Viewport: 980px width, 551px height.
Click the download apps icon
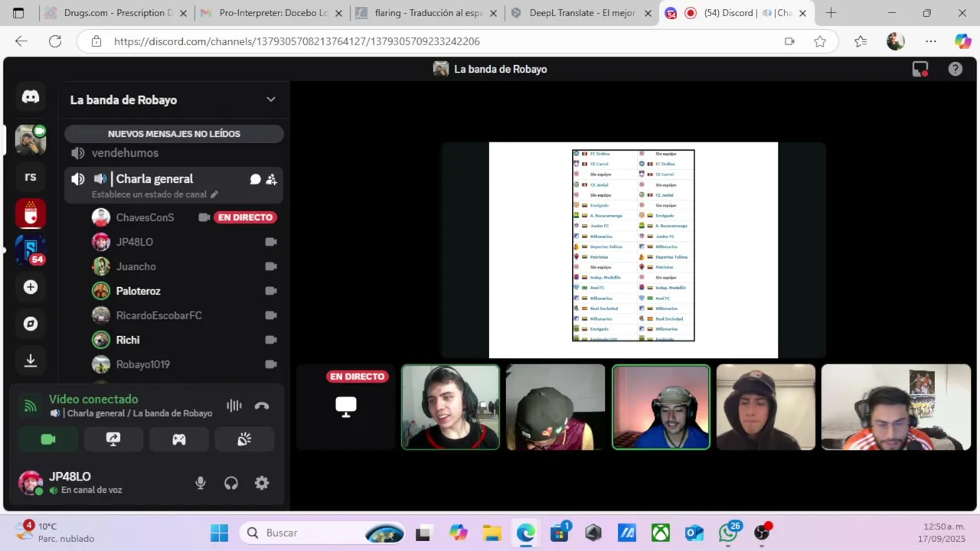(x=31, y=360)
